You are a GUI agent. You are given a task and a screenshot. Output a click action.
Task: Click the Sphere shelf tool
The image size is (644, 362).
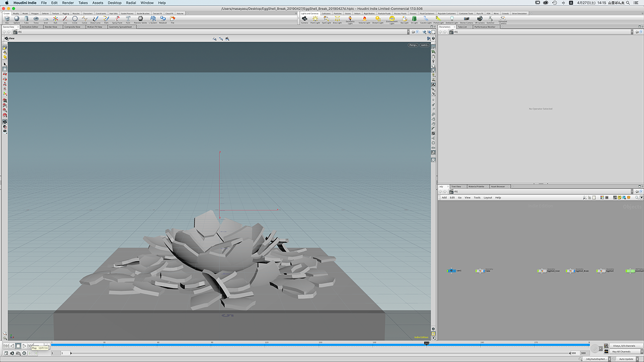[x=17, y=20]
